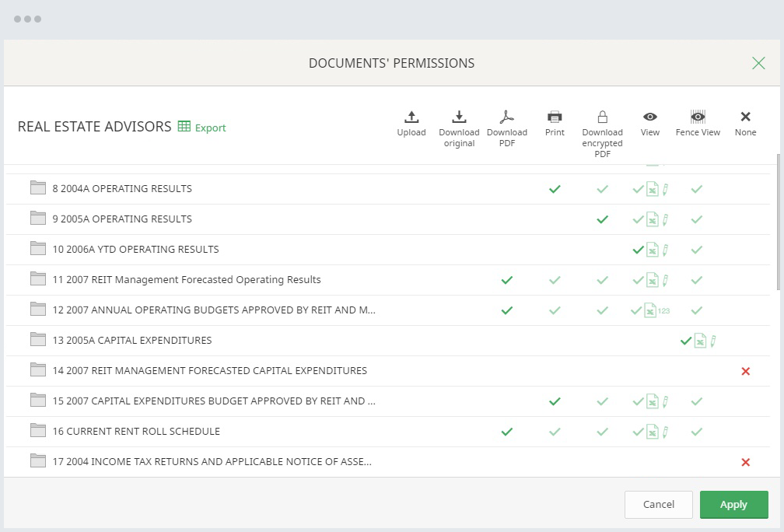Select the None permission X icon
Image resolution: width=784 pixels, height=532 pixels.
point(745,117)
